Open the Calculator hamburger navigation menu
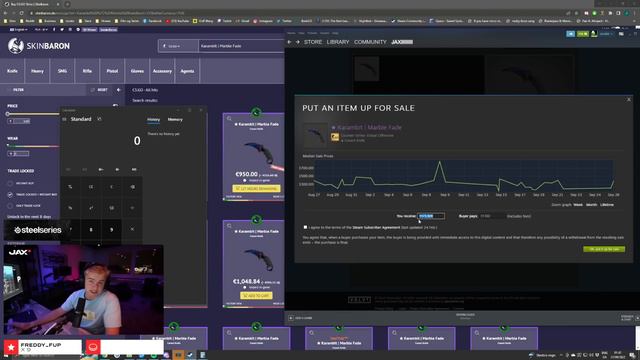 [x=64, y=119]
